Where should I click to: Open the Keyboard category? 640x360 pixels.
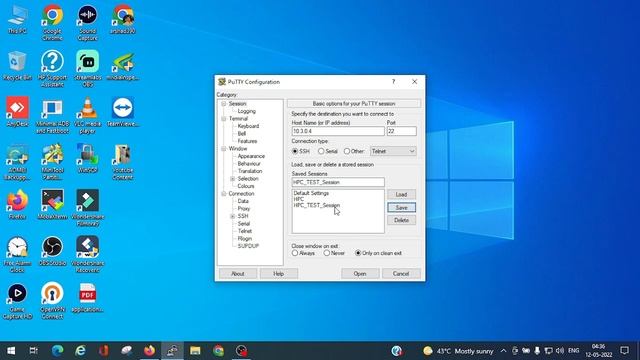[x=248, y=126]
